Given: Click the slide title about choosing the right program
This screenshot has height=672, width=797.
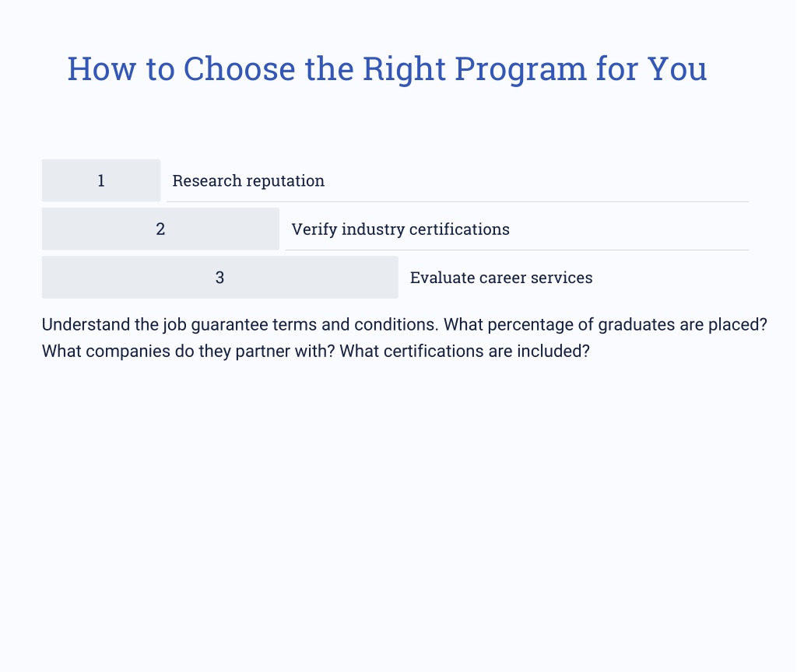Looking at the screenshot, I should point(387,68).
